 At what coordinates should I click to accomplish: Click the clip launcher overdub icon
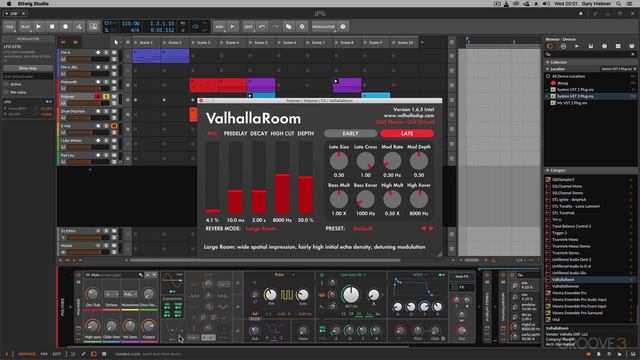93,27
